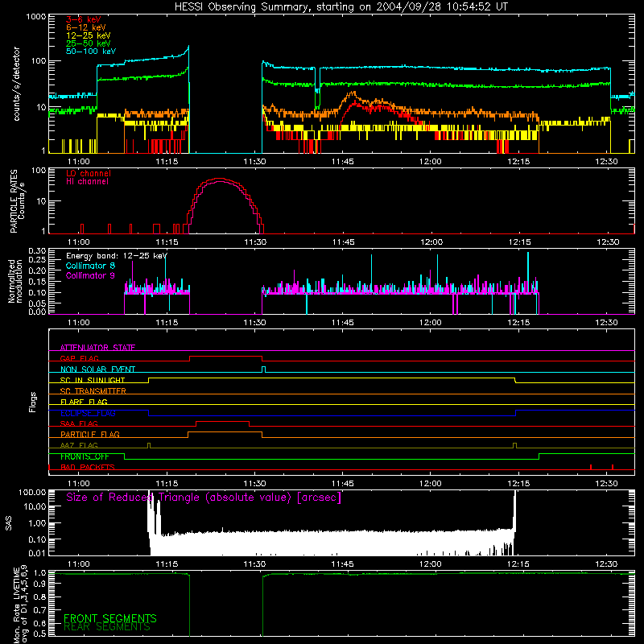Viewport: 644px width, 644px height.
Task: Click the BAD_PACKETS flag label
Action: point(88,467)
